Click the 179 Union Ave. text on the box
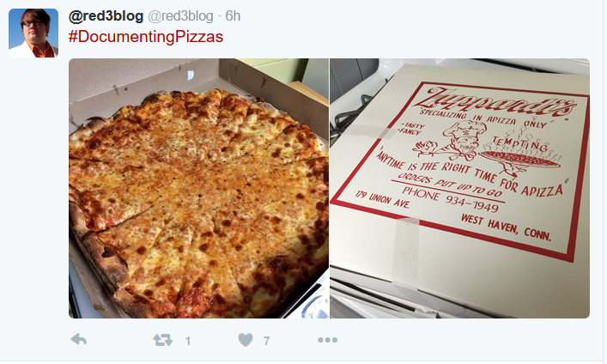The height and width of the screenshot is (364, 607). click(x=382, y=199)
